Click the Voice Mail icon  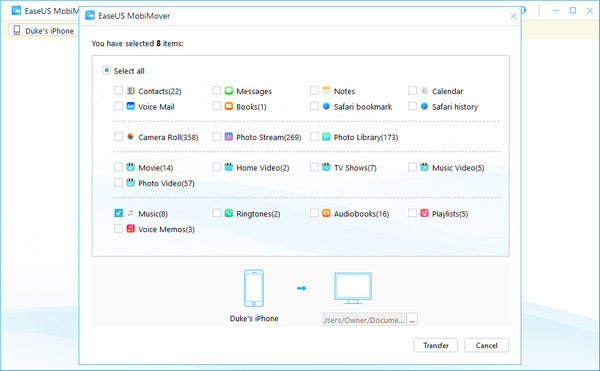pyautogui.click(x=130, y=106)
